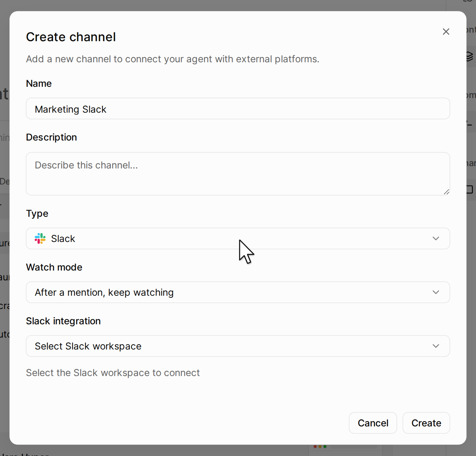Open the Select Slack workspace dropdown
The image size is (476, 456).
click(x=238, y=346)
